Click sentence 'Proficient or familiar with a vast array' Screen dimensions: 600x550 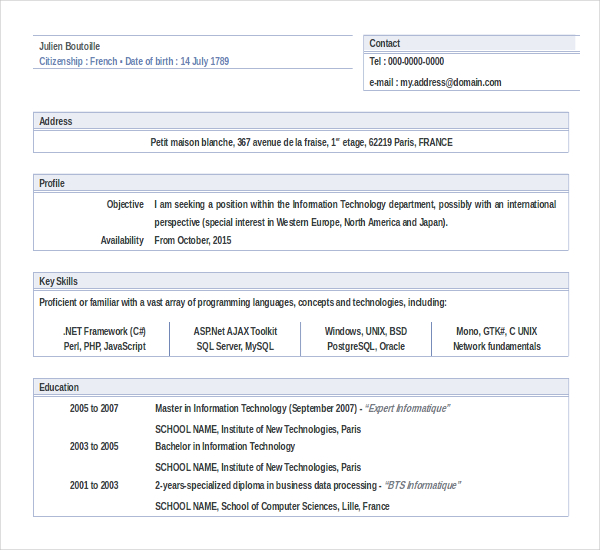[x=243, y=302]
